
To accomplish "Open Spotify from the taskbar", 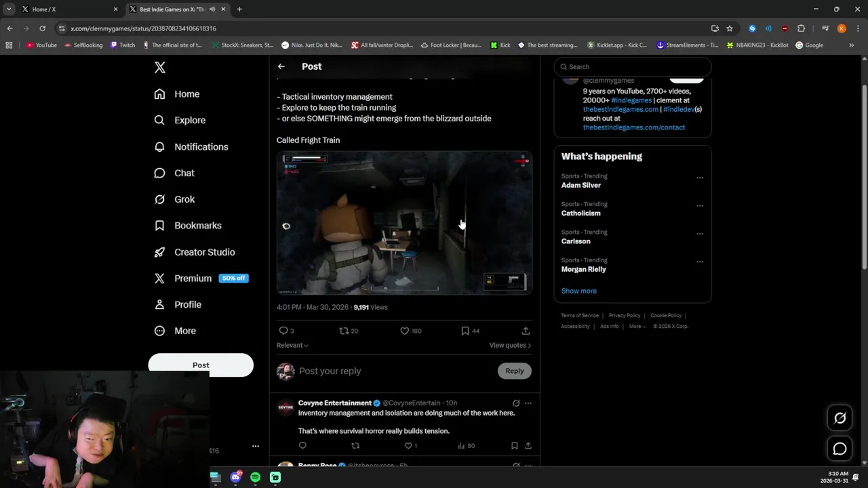I will tap(255, 477).
